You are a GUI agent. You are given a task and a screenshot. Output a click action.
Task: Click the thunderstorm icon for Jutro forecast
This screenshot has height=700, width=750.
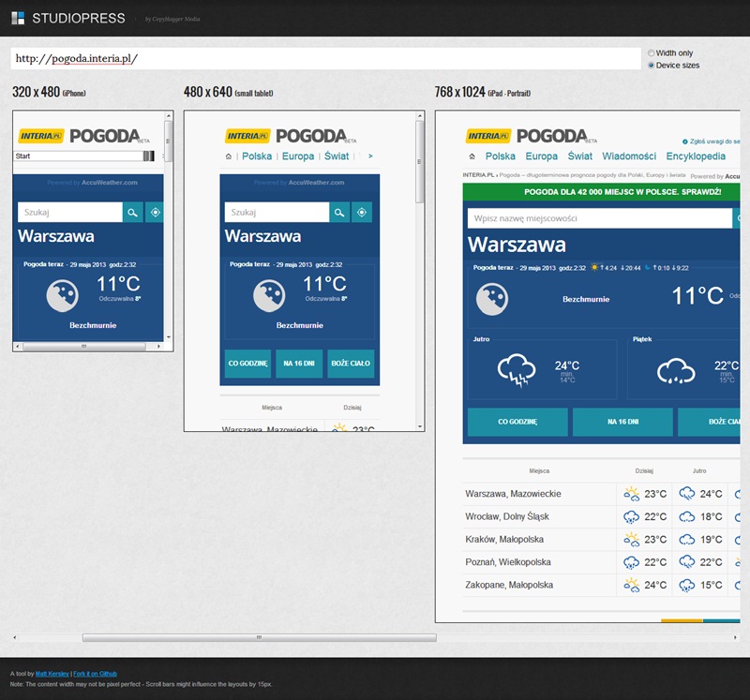point(517,370)
